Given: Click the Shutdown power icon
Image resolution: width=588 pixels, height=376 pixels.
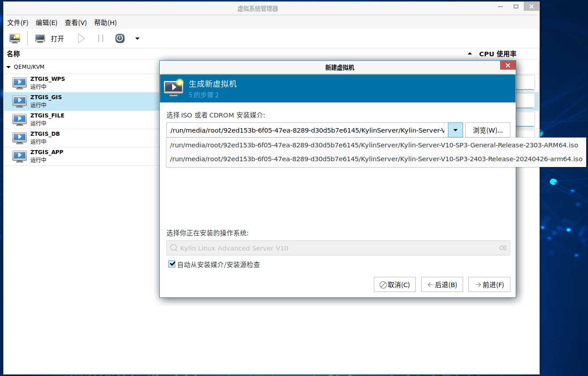Looking at the screenshot, I should pyautogui.click(x=120, y=38).
